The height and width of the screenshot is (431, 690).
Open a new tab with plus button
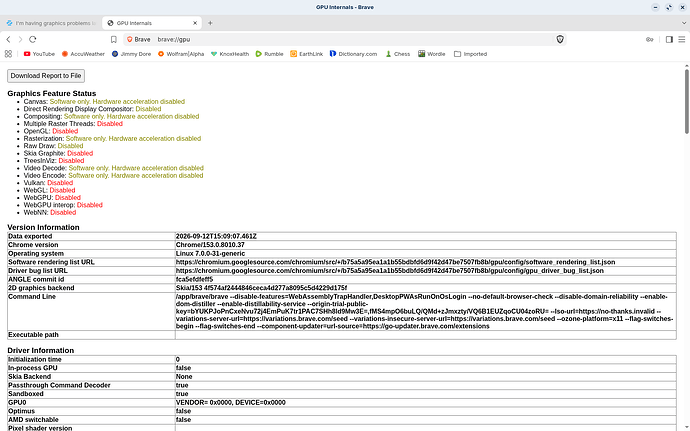click(x=210, y=23)
